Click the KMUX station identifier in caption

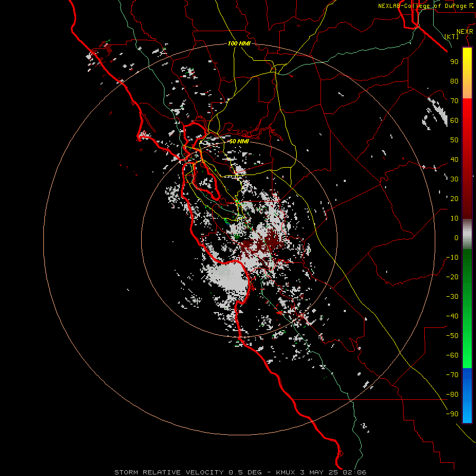pos(286,472)
